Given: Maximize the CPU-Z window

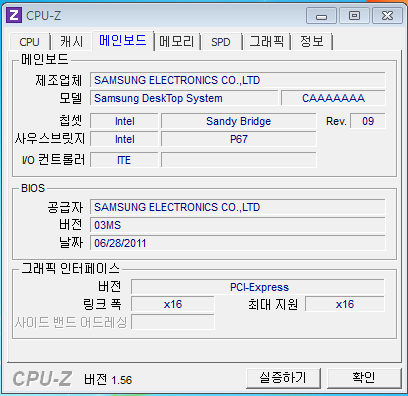Looking at the screenshot, I should [x=354, y=16].
